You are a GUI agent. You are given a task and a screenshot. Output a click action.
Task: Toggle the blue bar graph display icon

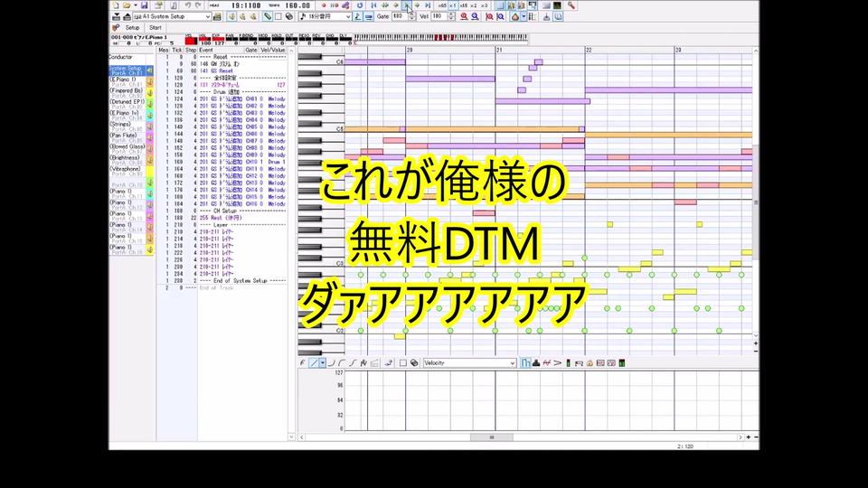(x=525, y=363)
